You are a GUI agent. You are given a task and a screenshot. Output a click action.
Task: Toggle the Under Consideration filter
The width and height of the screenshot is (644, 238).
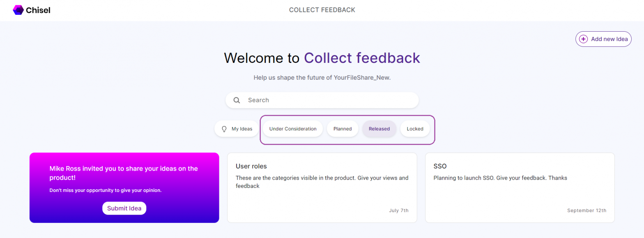click(x=292, y=129)
